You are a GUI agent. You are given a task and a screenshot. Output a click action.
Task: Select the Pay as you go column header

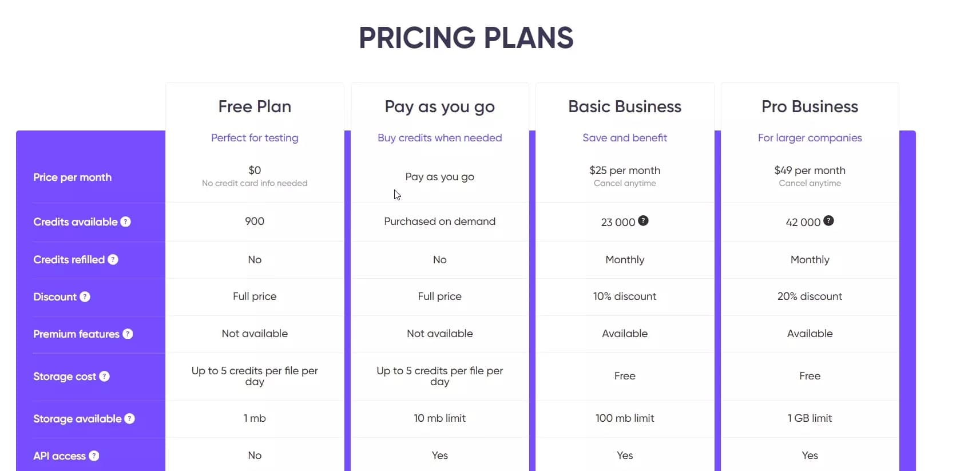click(439, 106)
